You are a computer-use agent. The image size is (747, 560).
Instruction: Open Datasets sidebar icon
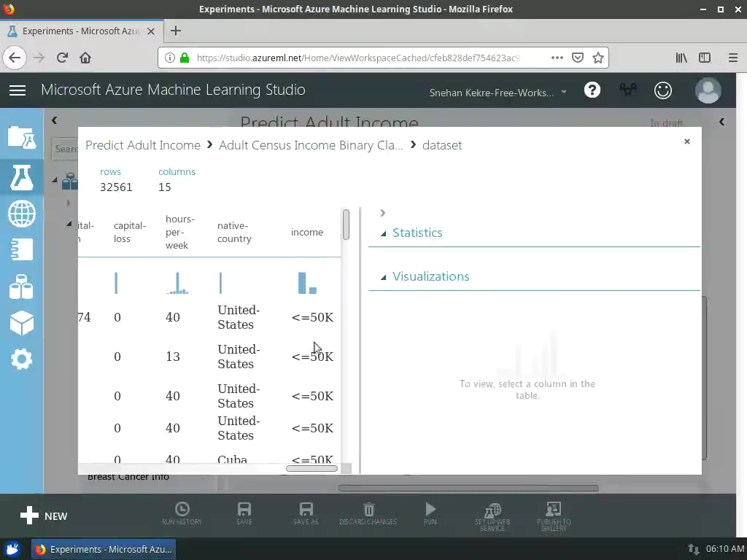tap(21, 287)
